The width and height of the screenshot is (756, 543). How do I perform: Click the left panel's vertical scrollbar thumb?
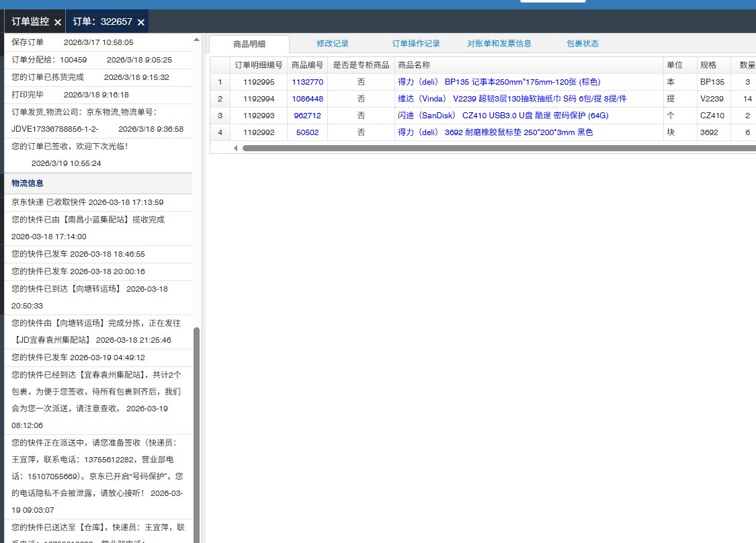[197, 430]
